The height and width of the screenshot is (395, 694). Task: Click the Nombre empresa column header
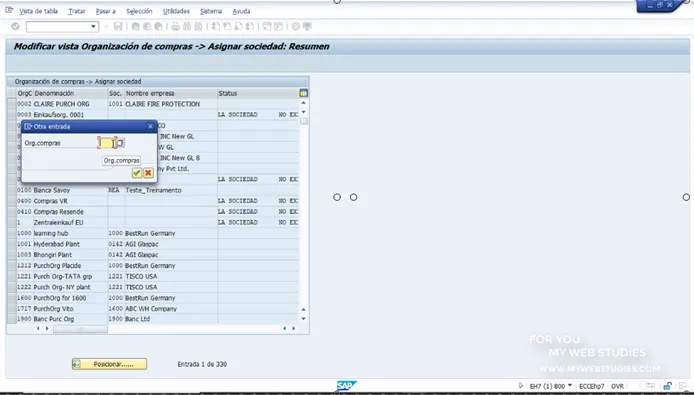point(171,93)
